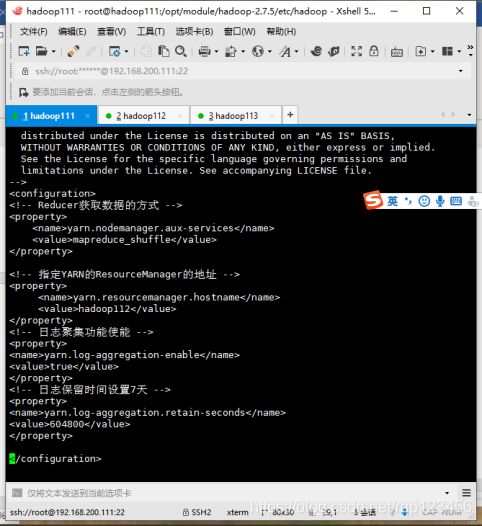
Task: Open the tab list dropdown arrow
Action: tap(469, 115)
